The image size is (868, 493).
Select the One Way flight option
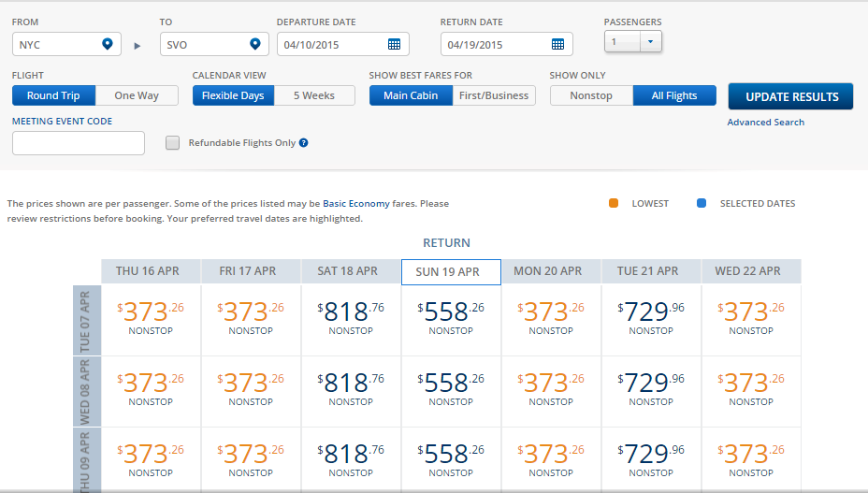pos(137,95)
